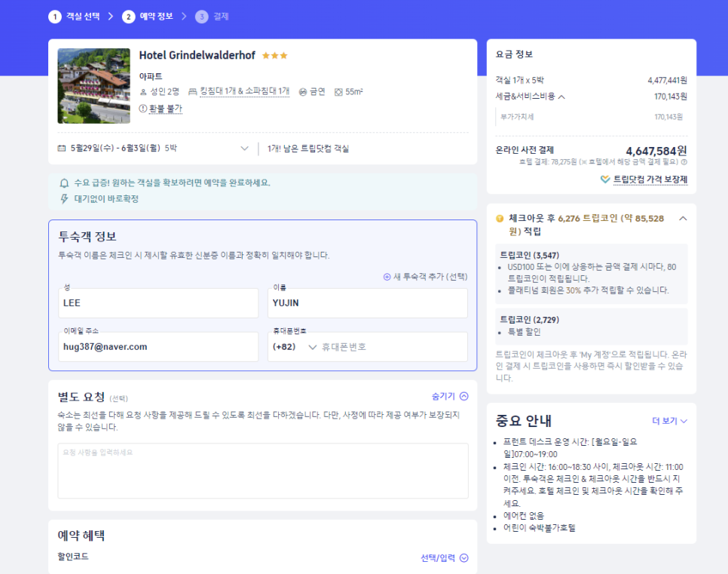
Task: Click the 아파트 room type label
Action: click(x=151, y=76)
